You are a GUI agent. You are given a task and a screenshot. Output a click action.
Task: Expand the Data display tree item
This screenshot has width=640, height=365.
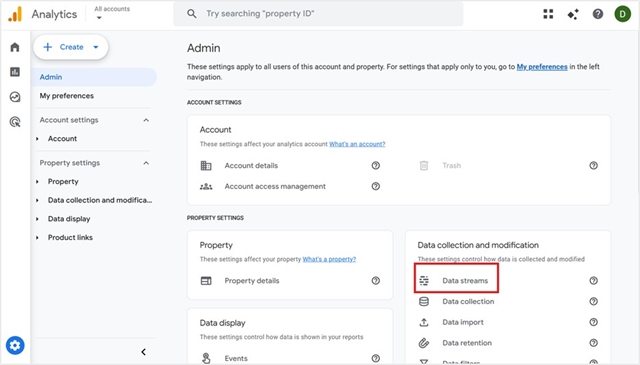(37, 219)
